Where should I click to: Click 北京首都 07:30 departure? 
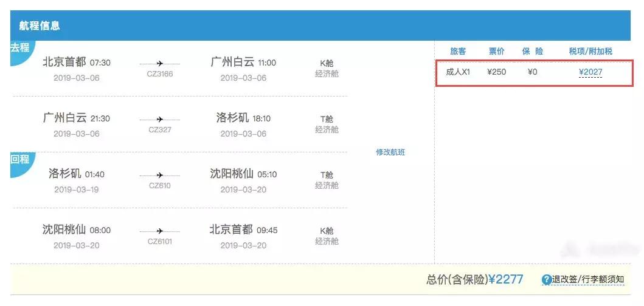(77, 63)
